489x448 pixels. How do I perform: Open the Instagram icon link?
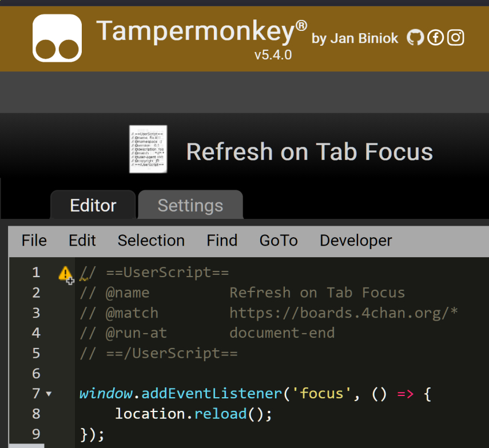tap(456, 38)
